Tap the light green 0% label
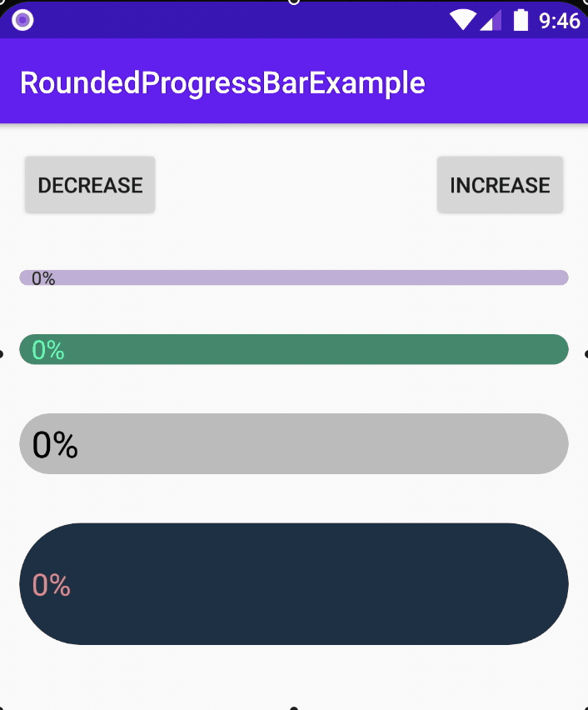 click(48, 350)
